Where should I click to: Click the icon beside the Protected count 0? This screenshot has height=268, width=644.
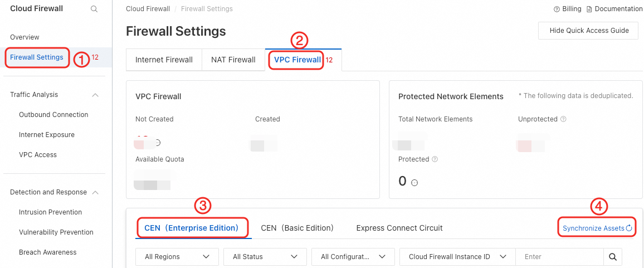414,183
